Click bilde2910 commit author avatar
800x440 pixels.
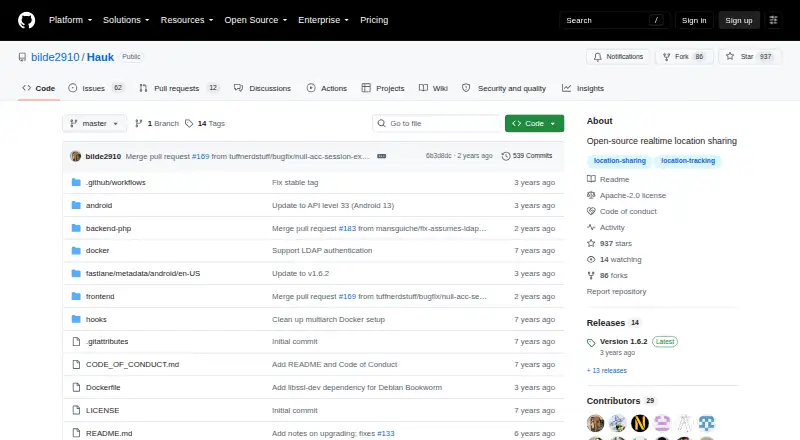76,156
